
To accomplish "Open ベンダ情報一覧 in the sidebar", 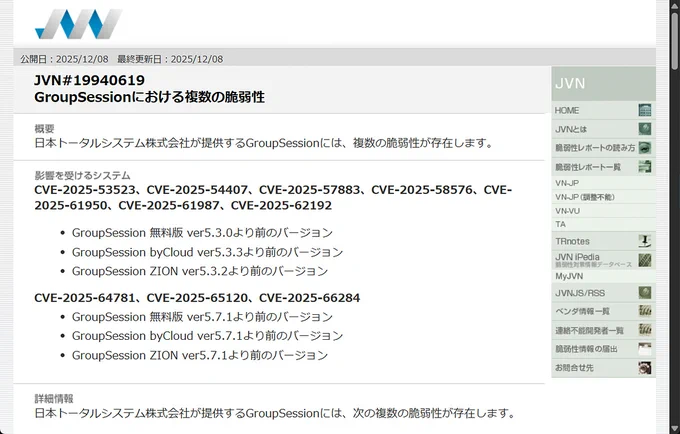I will [x=603, y=311].
